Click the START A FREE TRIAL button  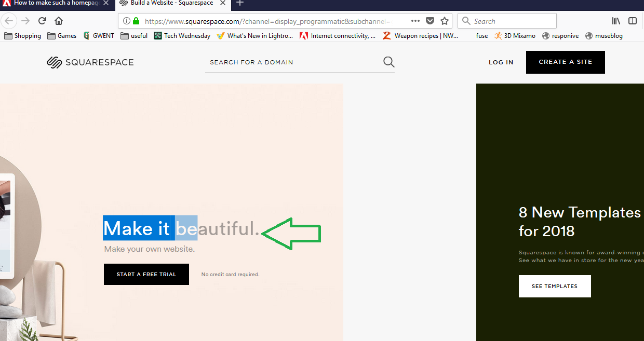coord(146,274)
